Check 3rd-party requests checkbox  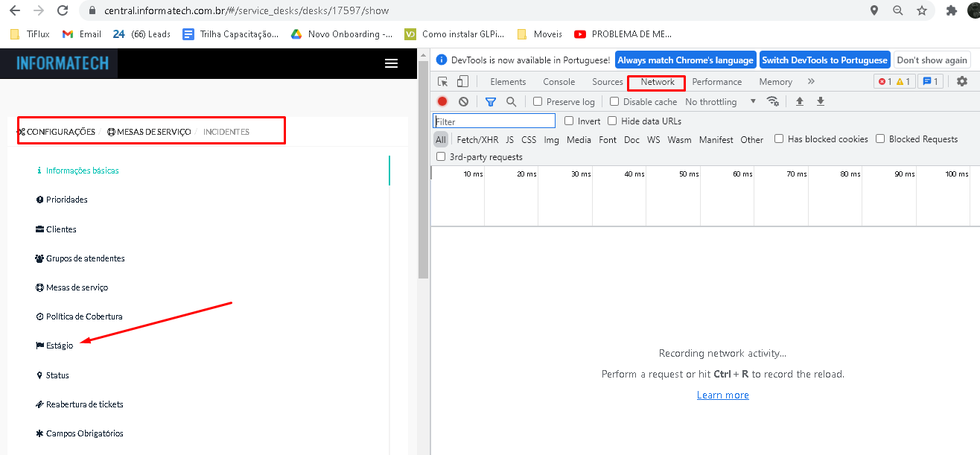[441, 156]
